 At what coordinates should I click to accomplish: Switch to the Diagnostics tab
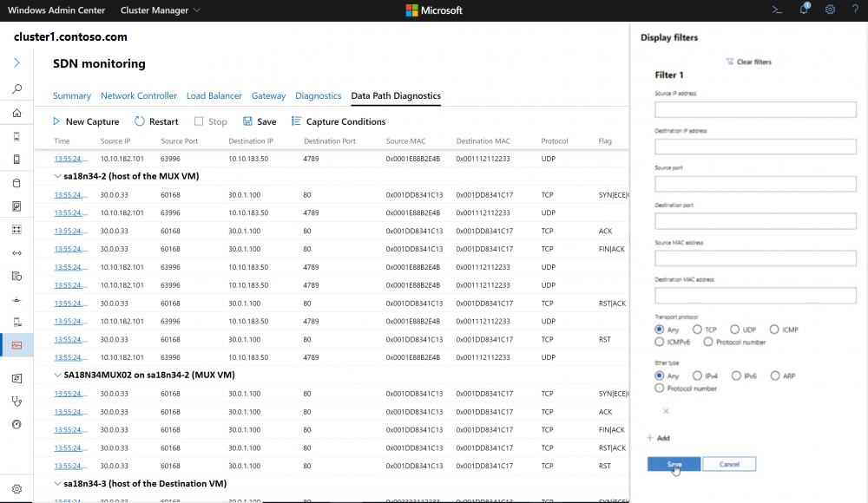pyautogui.click(x=319, y=95)
